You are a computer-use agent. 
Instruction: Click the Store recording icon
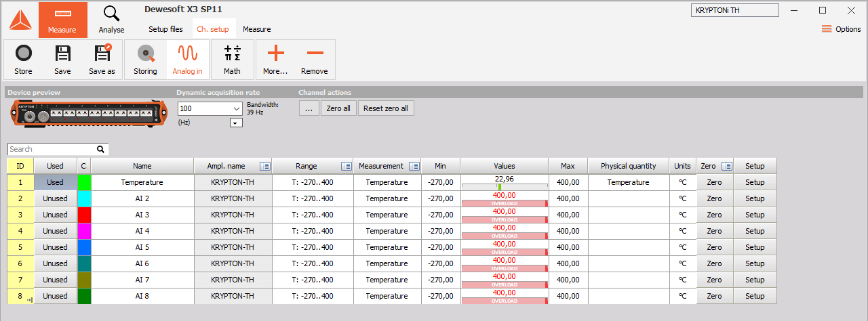[x=23, y=60]
